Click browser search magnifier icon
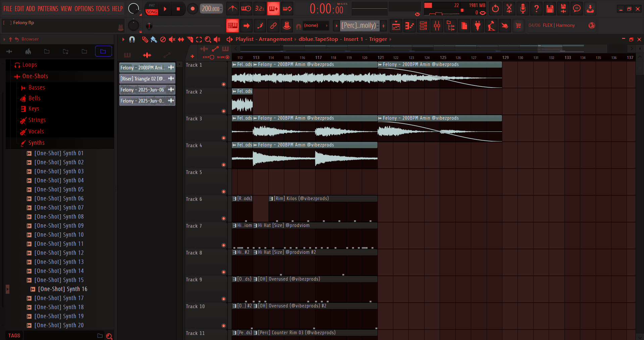Screen dimensions: 644x340 point(109,336)
